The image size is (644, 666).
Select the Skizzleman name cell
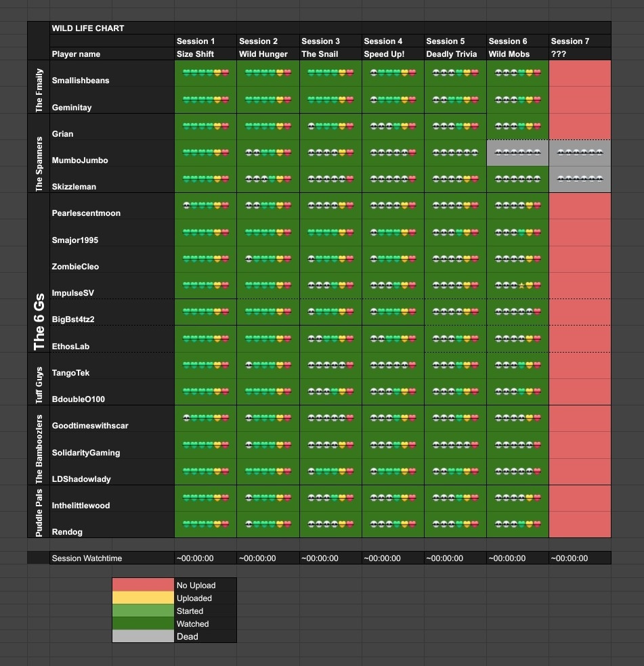tap(112, 179)
